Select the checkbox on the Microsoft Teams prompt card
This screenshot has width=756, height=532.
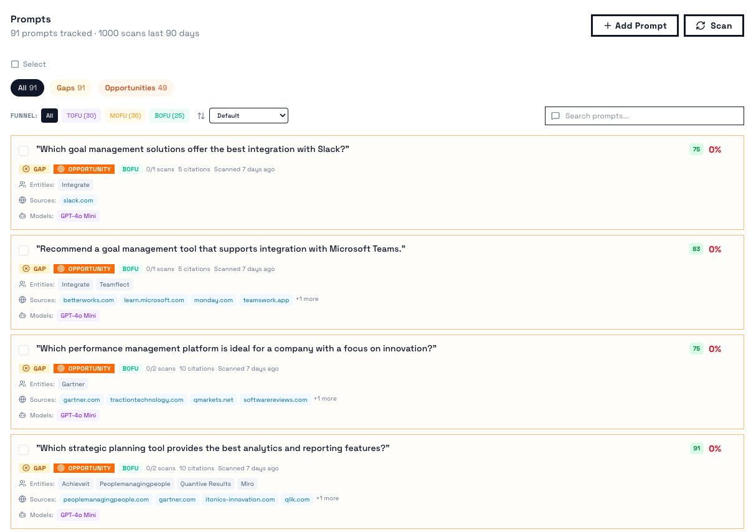(x=24, y=250)
